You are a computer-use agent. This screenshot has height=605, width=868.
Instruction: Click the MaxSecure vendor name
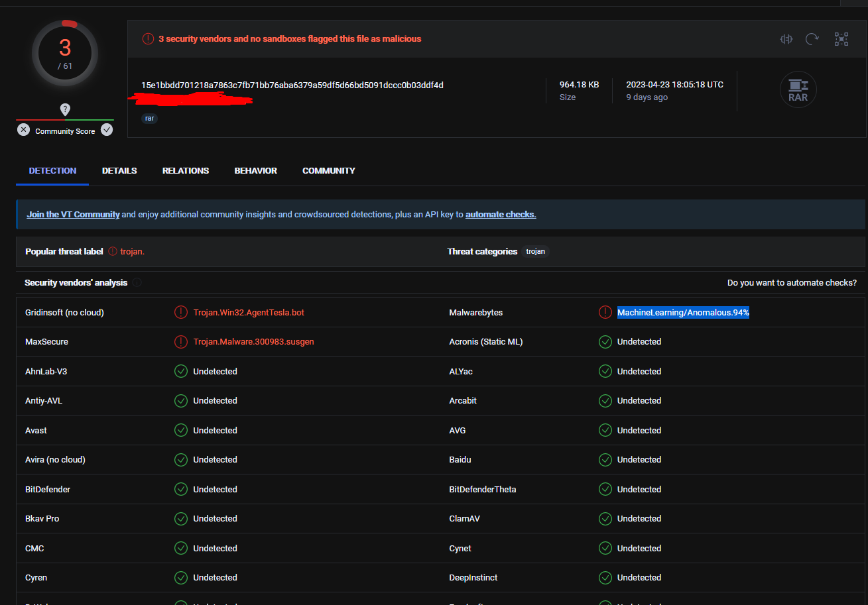tap(46, 342)
